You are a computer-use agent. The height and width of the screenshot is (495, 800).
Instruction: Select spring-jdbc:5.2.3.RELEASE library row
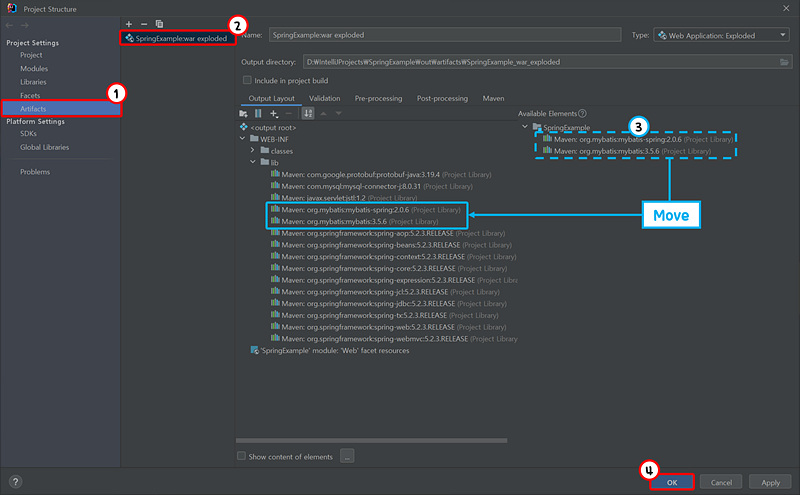click(x=389, y=303)
